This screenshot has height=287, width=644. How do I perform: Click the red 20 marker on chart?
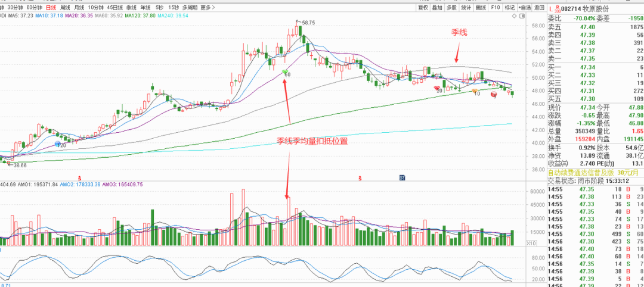click(438, 89)
